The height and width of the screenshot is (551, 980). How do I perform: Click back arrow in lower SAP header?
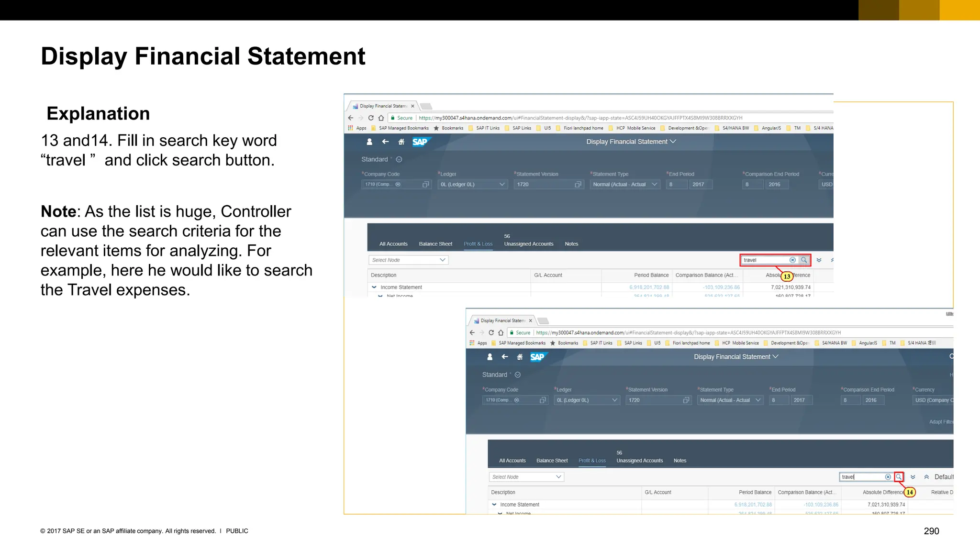tap(505, 357)
